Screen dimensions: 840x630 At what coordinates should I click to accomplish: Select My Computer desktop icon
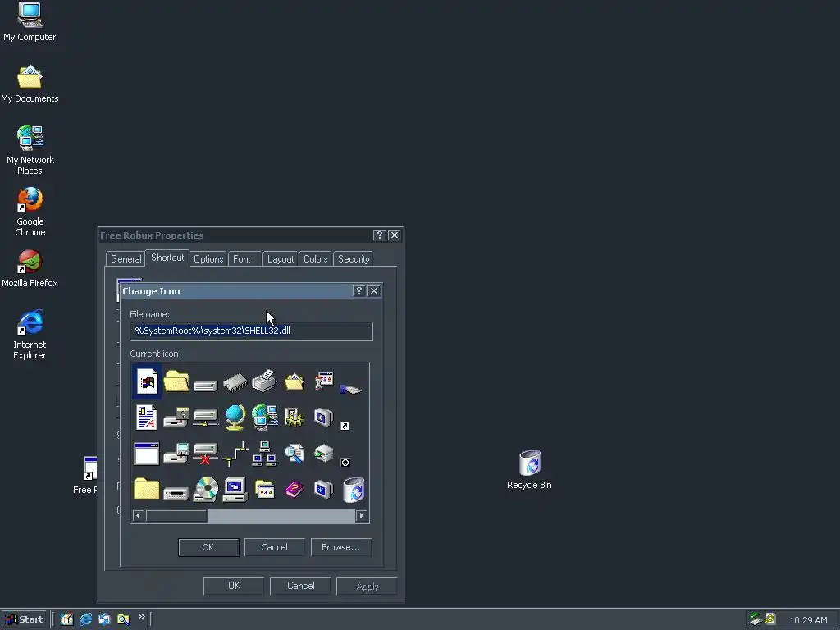[x=30, y=22]
